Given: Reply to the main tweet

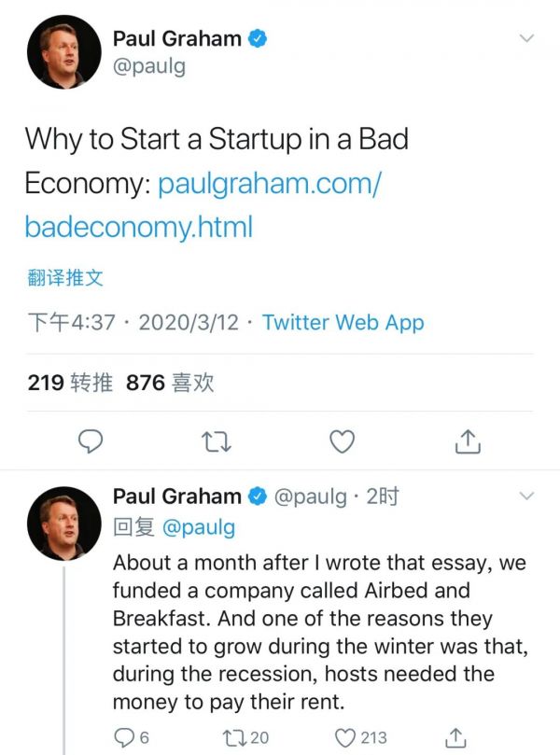Looking at the screenshot, I should click(90, 440).
